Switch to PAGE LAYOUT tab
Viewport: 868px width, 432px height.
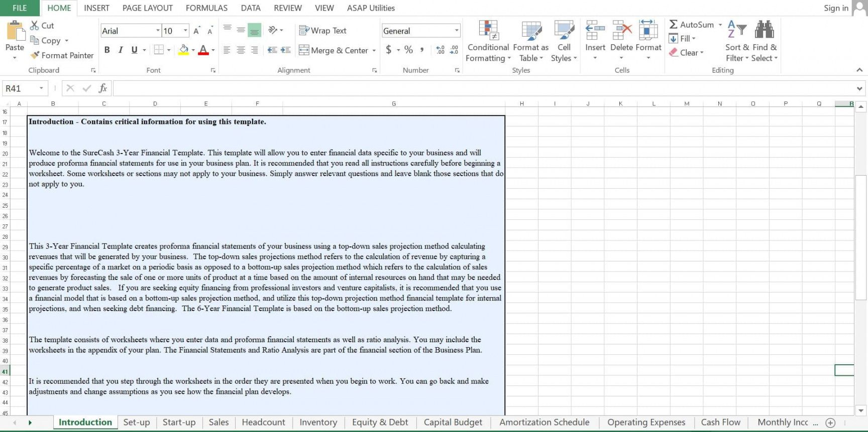(x=148, y=8)
